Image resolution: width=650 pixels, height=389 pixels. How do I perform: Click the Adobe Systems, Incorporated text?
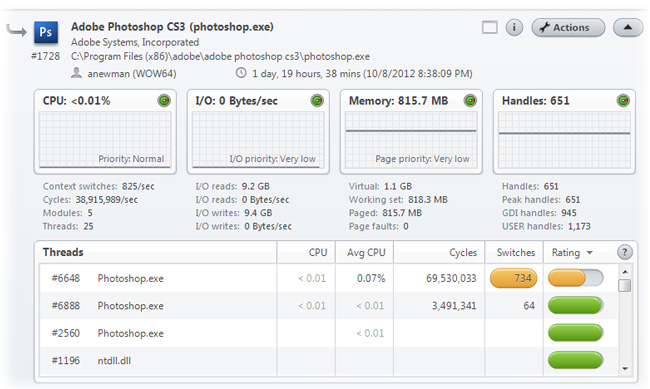coord(135,42)
